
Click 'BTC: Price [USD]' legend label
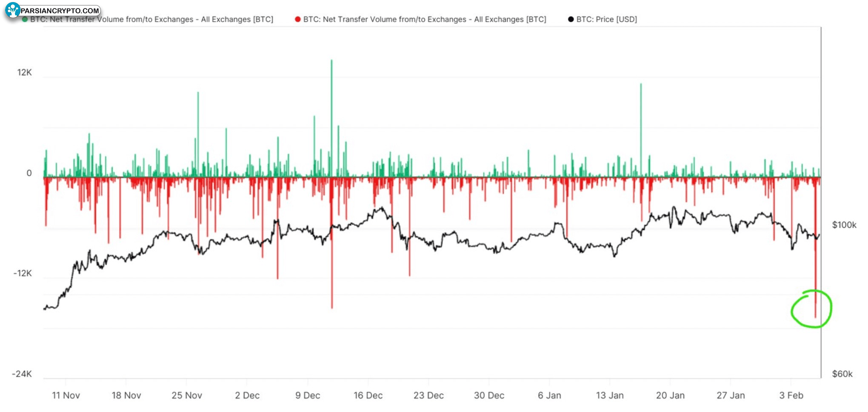[x=607, y=20]
